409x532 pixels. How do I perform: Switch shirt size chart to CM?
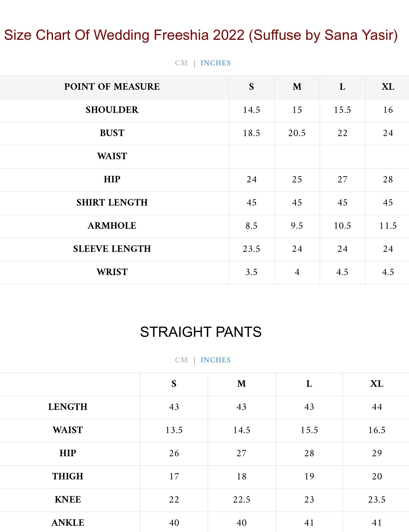point(181,63)
